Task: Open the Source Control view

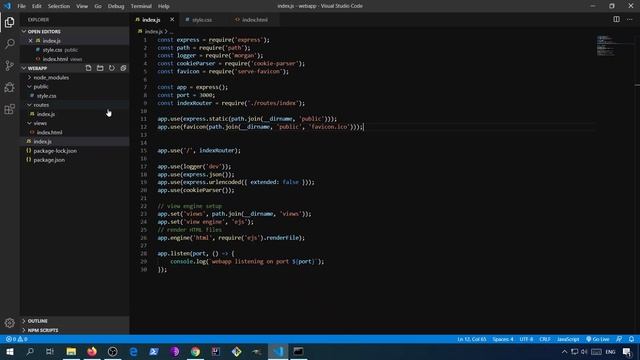Action: (9, 65)
